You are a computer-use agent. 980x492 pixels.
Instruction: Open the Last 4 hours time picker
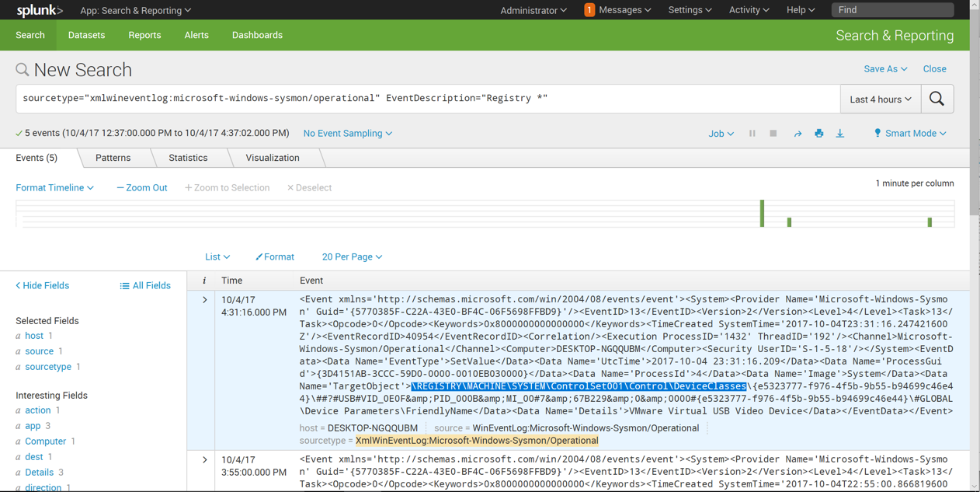[881, 99]
